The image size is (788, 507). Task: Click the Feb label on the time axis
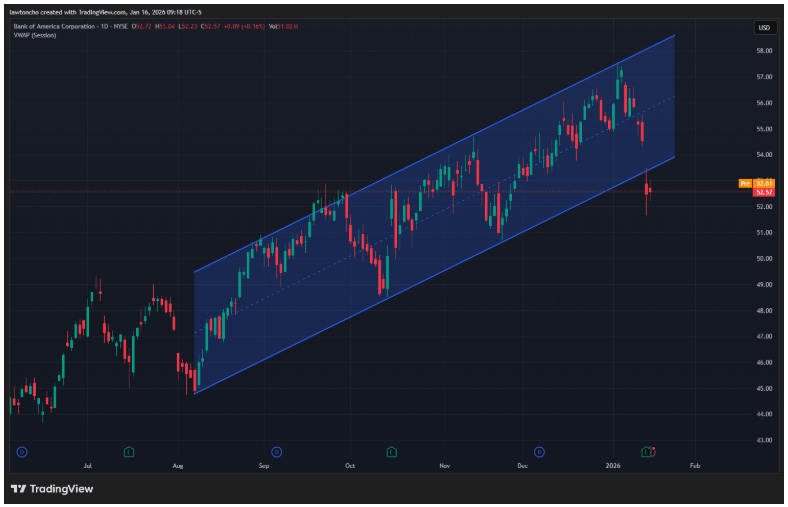coord(695,466)
